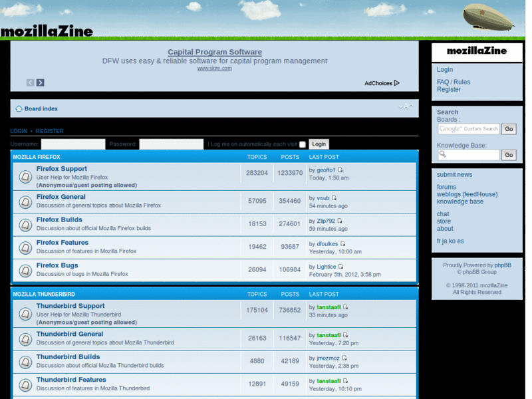Open the MOZILLA THUNDERBIRD category header
Viewport: 532px width, 399px height.
pos(44,294)
